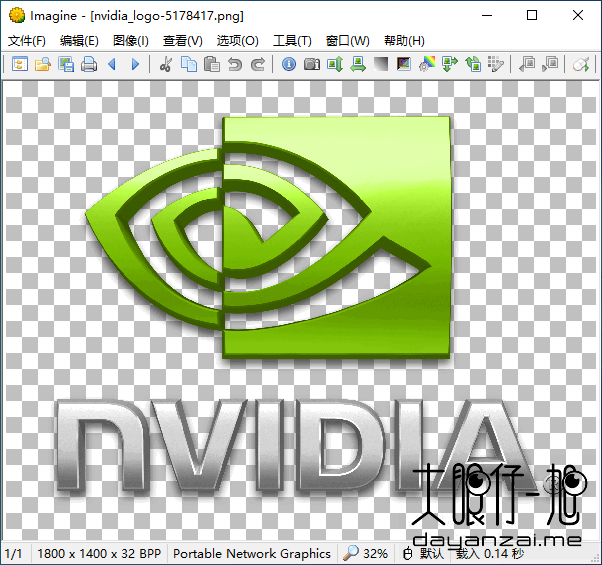Maximize the Imagine window

pyautogui.click(x=532, y=15)
